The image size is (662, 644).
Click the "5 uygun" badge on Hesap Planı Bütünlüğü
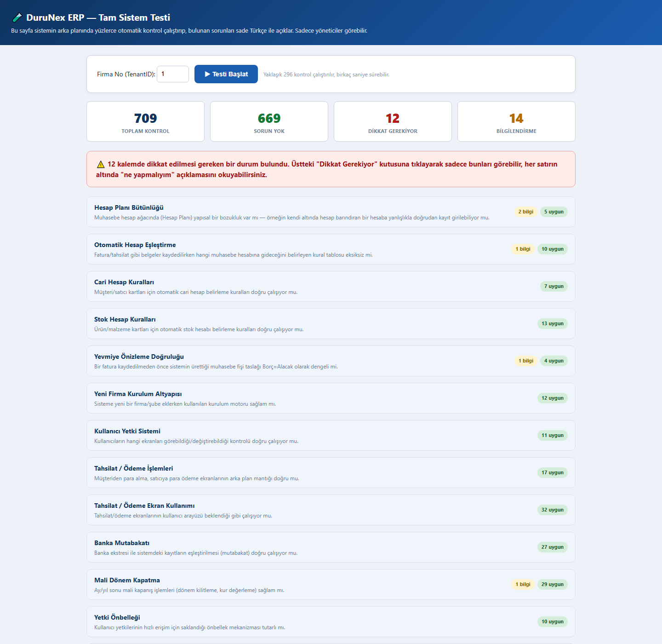(554, 212)
